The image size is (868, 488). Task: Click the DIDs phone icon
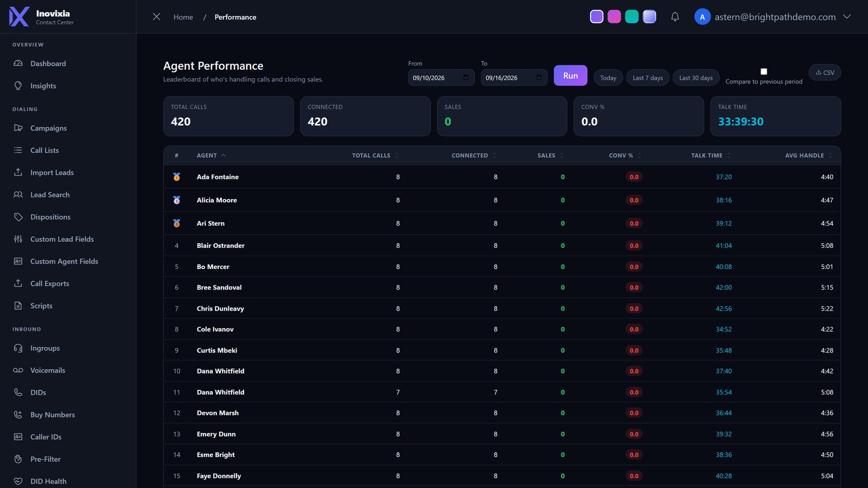[x=18, y=393]
